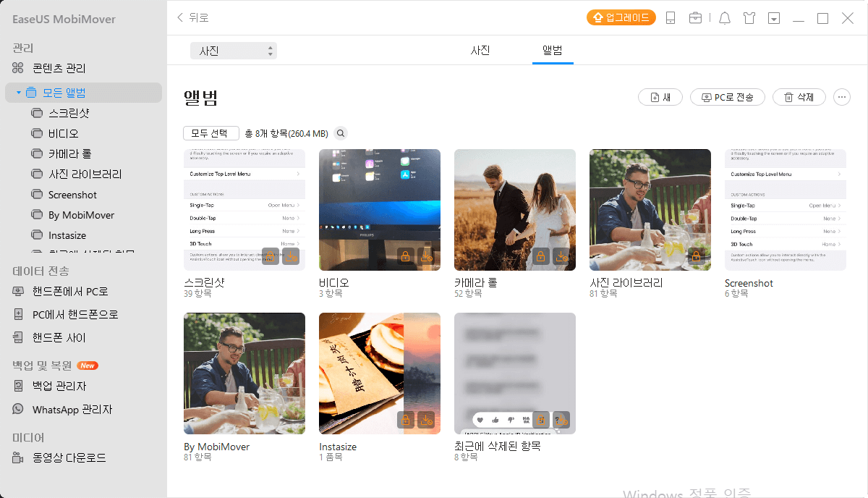Viewport: 868px width, 498px height.
Task: Collapse the 모든 앨범 tree branch
Action: [x=19, y=92]
